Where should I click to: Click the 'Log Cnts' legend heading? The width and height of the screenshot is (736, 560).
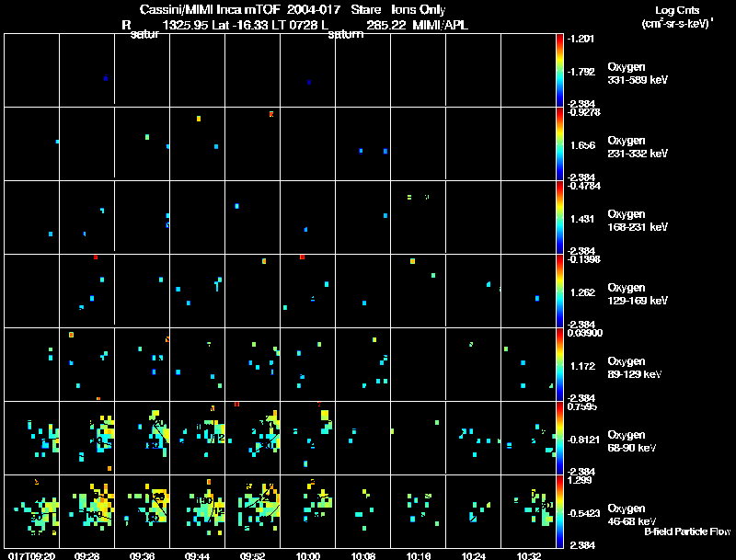point(677,10)
